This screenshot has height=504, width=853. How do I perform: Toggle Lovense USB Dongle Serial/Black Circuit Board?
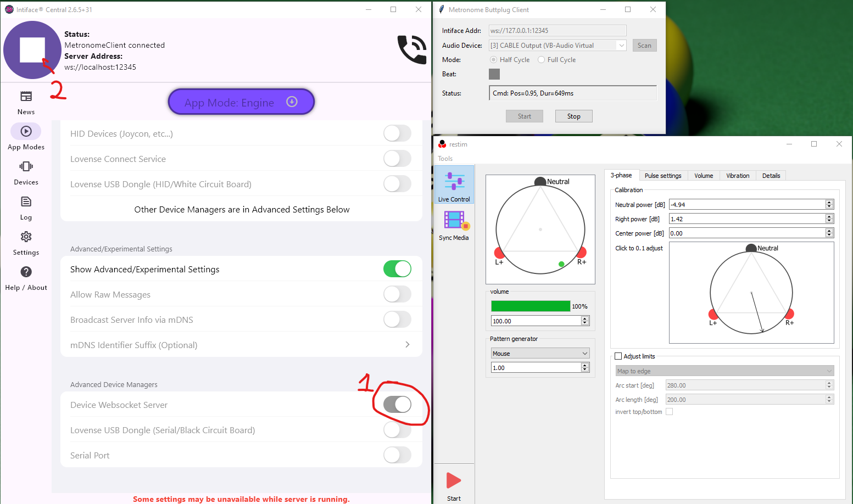[x=397, y=430]
